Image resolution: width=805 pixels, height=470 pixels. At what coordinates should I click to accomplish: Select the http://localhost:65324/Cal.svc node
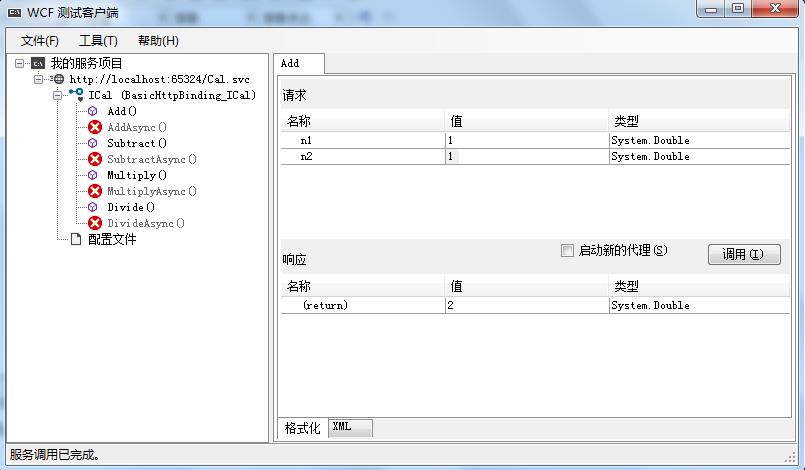159,79
